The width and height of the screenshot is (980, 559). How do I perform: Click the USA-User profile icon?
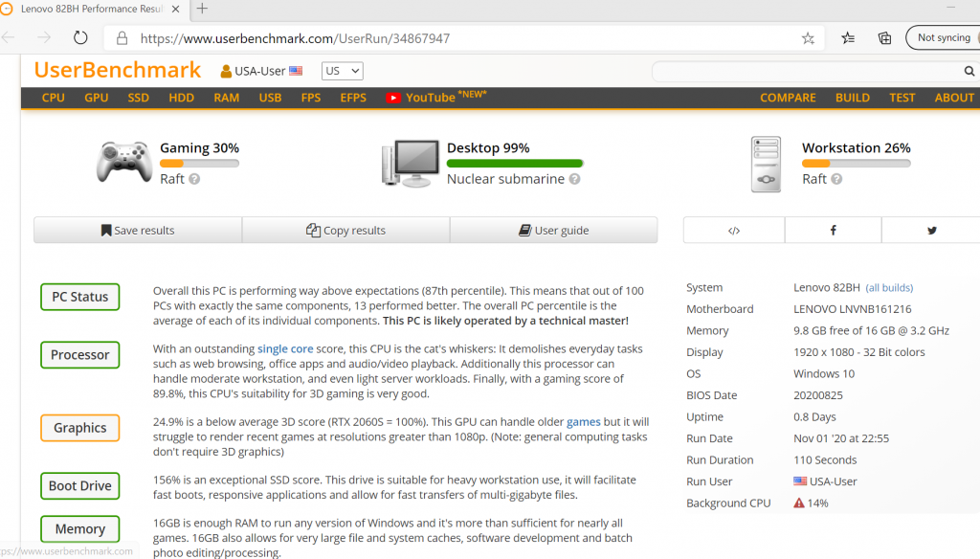[x=226, y=71]
